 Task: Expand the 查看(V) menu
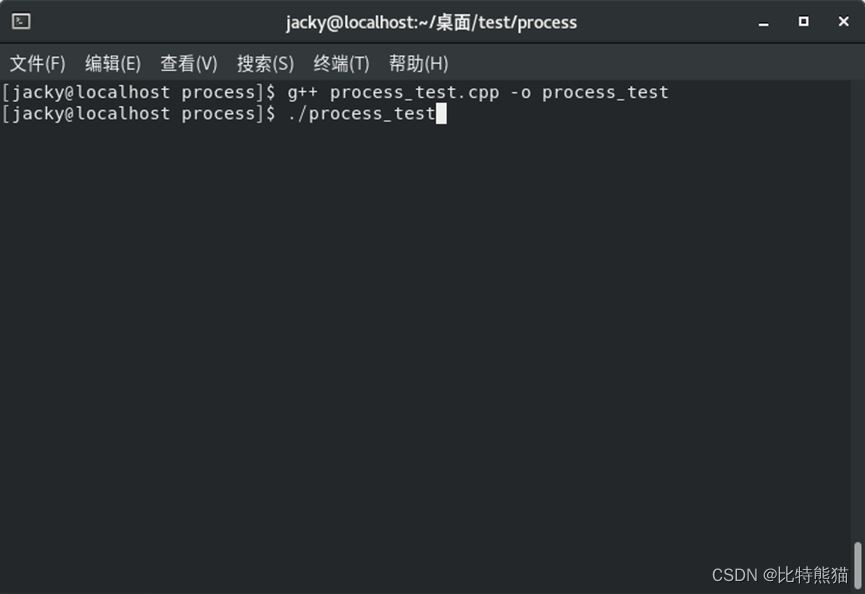189,64
